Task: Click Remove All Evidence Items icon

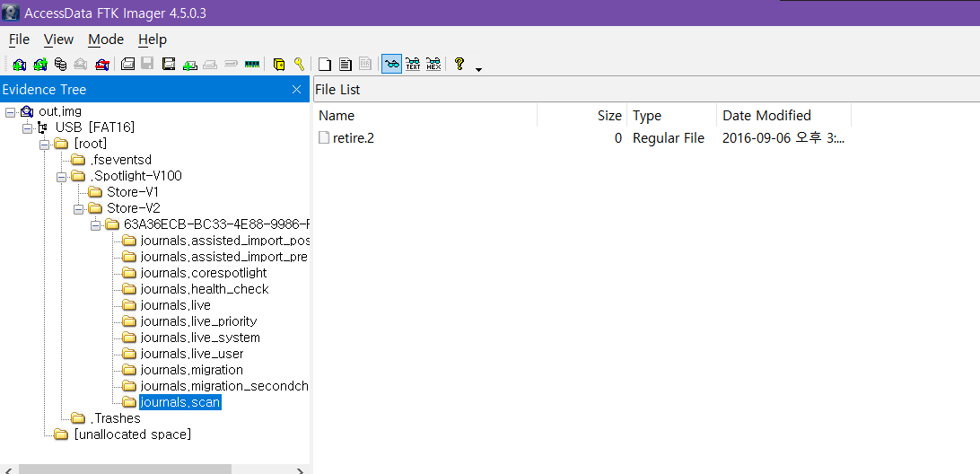Action: 102,64
